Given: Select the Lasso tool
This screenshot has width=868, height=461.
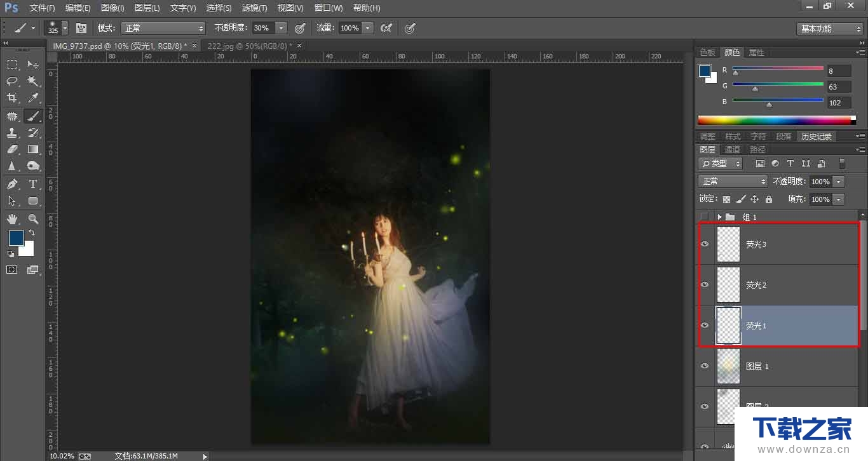Looking at the screenshot, I should [x=12, y=81].
